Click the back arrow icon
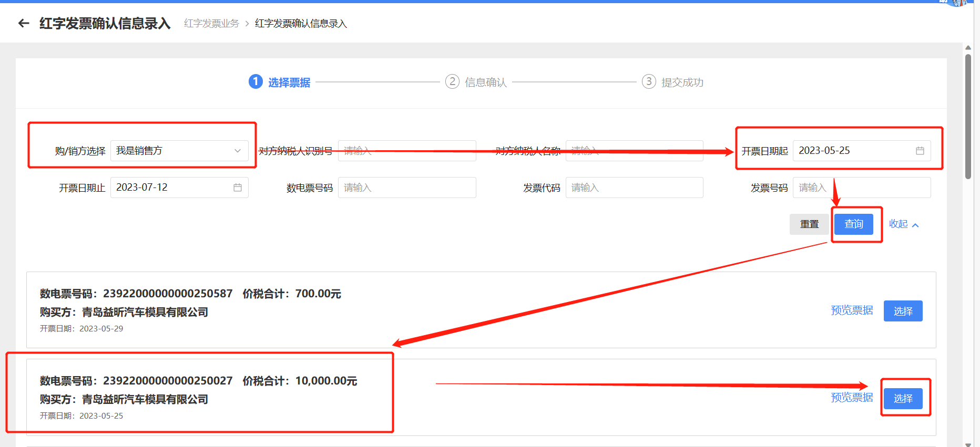980x447 pixels. [x=24, y=23]
